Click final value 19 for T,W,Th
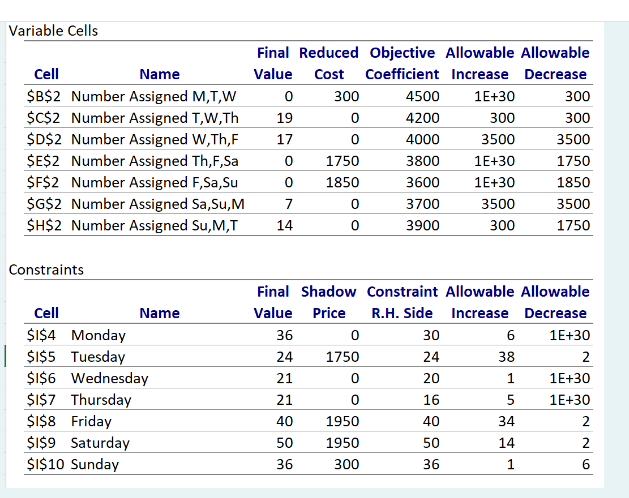Image resolution: width=629 pixels, height=498 pixels. point(284,118)
